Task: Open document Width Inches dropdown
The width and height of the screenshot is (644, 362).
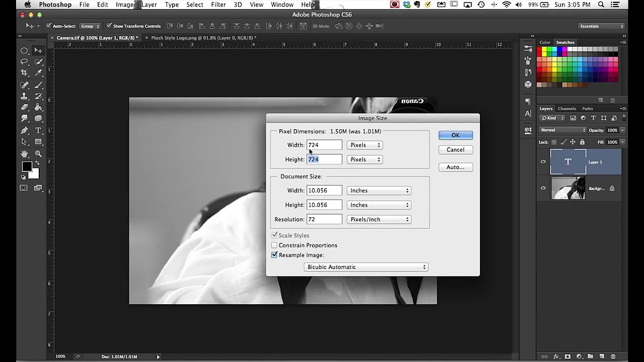Action: click(379, 191)
